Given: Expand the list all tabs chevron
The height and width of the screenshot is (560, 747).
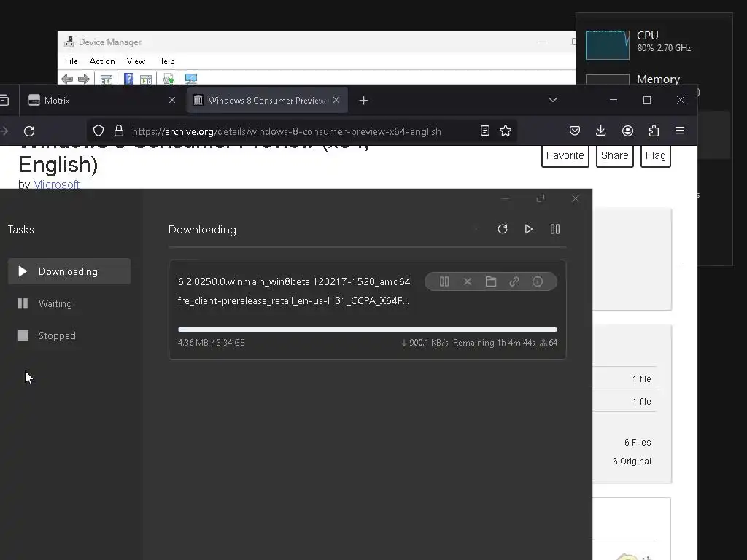Looking at the screenshot, I should tap(553, 100).
